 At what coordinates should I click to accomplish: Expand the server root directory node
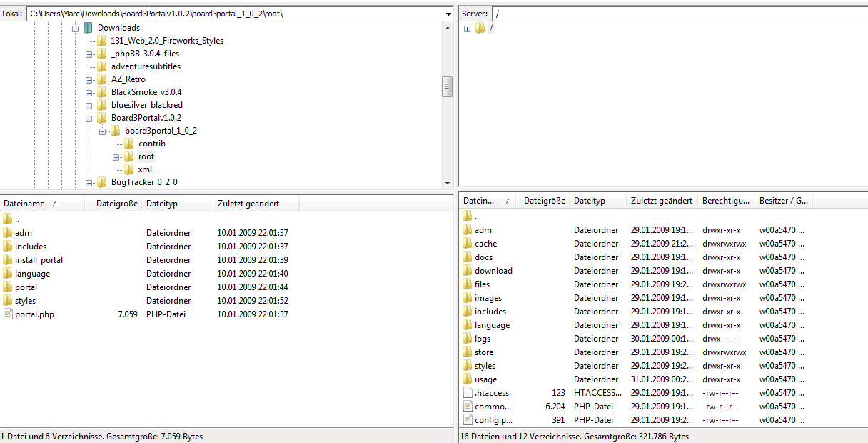467,29
